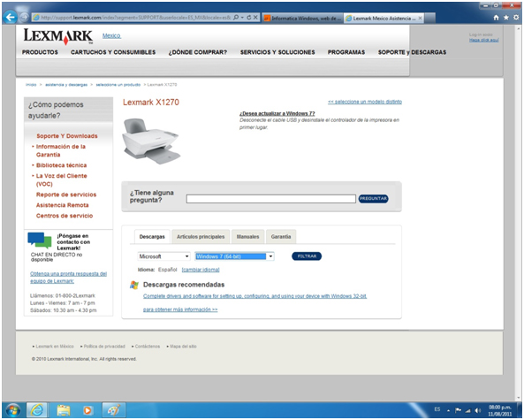This screenshot has width=524, height=420.
Task: Open the browser Home icon
Action: (496, 18)
